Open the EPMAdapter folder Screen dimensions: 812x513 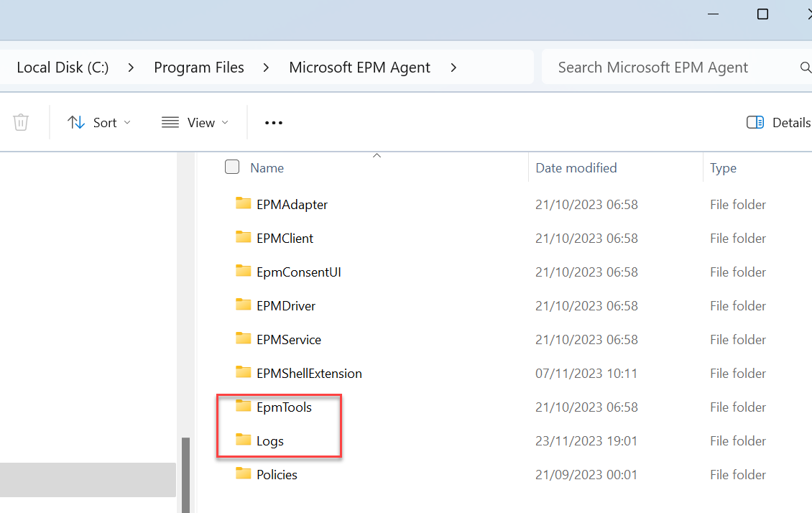coord(292,204)
